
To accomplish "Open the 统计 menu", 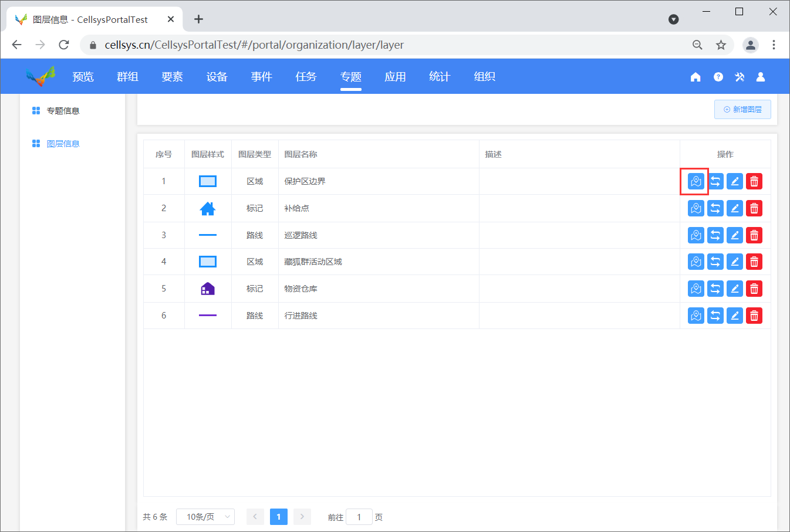I will [440, 77].
